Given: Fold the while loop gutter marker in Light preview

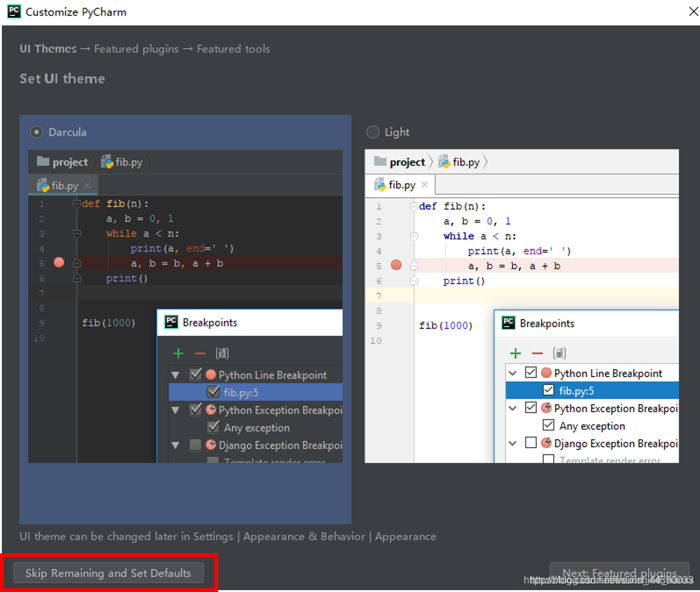Looking at the screenshot, I should click(414, 236).
